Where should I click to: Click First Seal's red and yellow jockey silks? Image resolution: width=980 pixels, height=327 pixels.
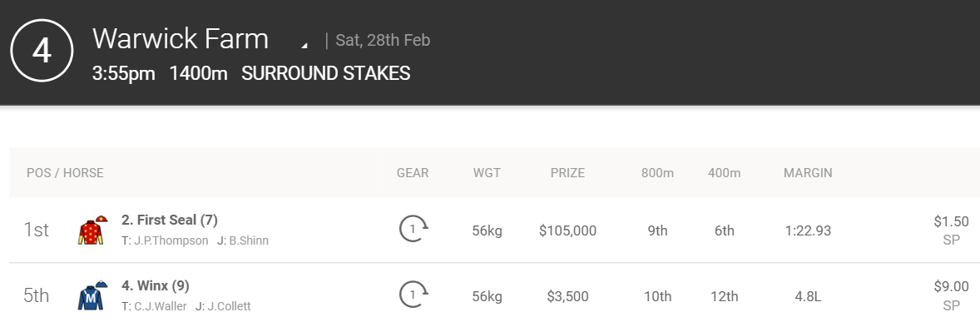tap(92, 230)
